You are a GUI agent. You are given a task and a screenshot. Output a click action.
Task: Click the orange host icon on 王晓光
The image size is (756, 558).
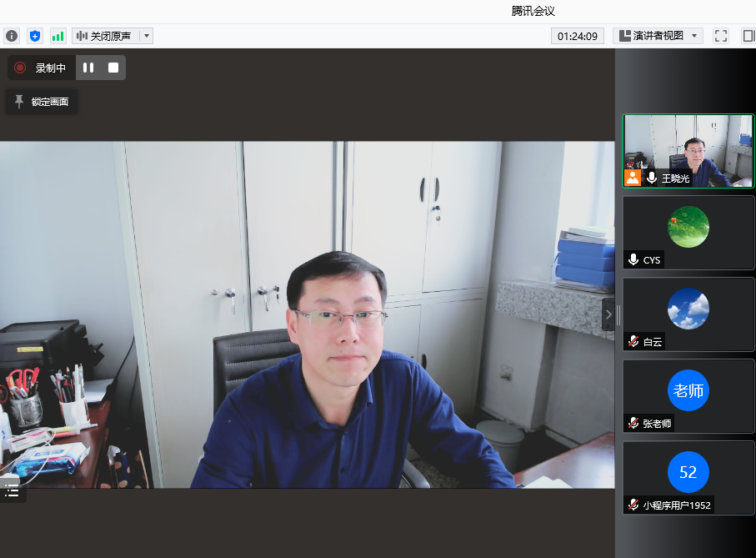[633, 178]
